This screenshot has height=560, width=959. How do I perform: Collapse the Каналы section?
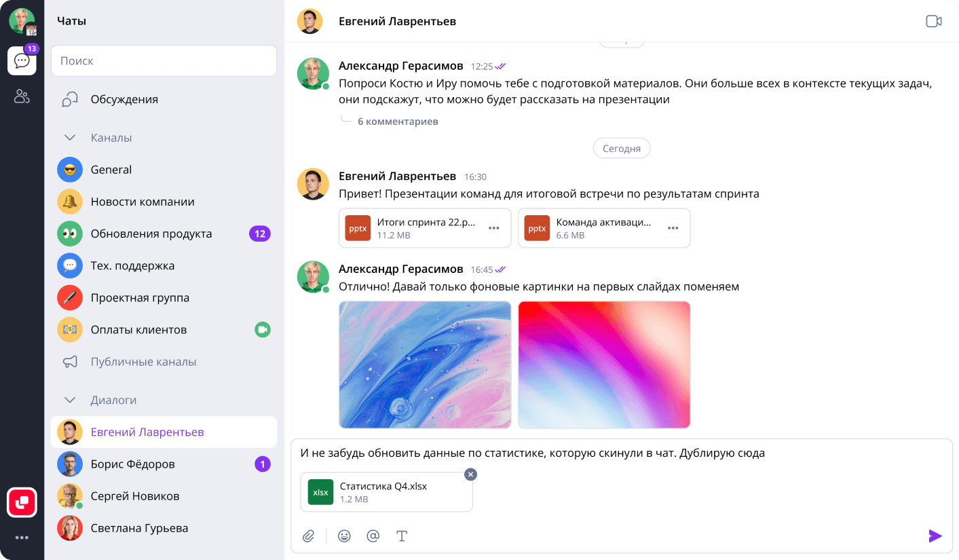pos(69,138)
